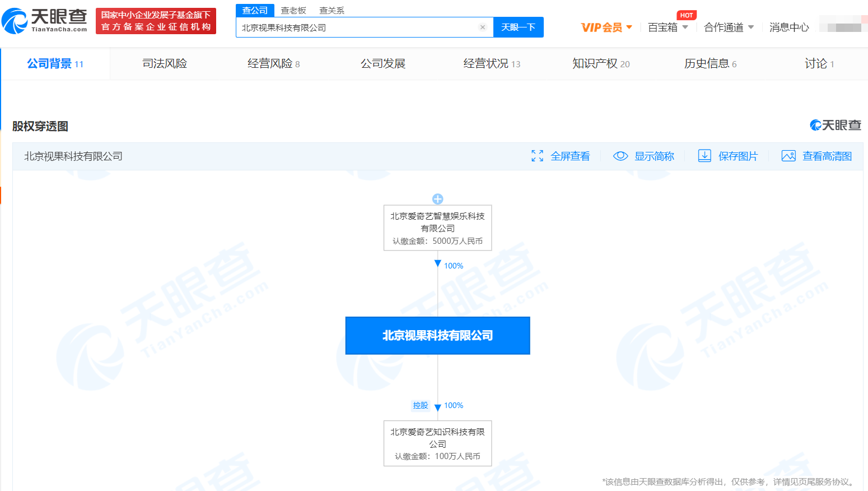Viewport: 868px width, 491px height.
Task: Switch to 司法风险 tab
Action: [165, 64]
